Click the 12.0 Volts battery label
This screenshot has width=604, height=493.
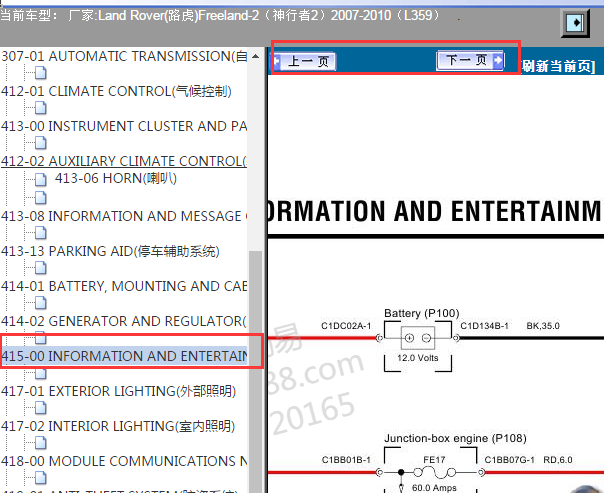(418, 358)
